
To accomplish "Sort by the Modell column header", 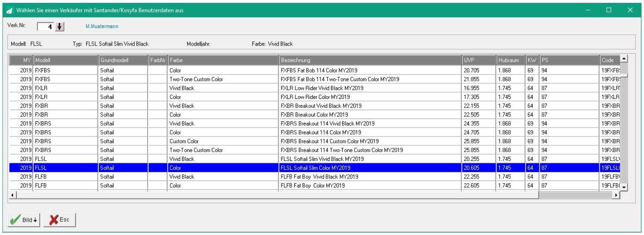I will pos(66,60).
